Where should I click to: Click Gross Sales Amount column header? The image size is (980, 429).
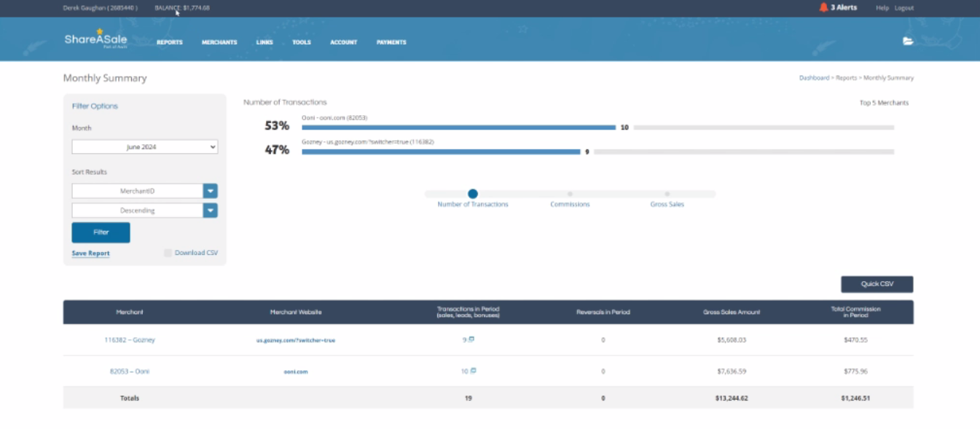pyautogui.click(x=732, y=312)
